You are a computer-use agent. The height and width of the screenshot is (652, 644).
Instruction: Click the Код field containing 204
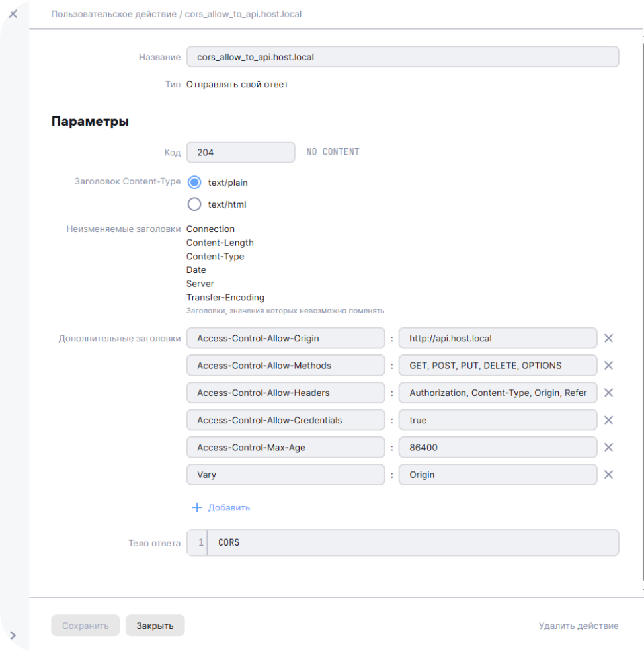click(241, 152)
